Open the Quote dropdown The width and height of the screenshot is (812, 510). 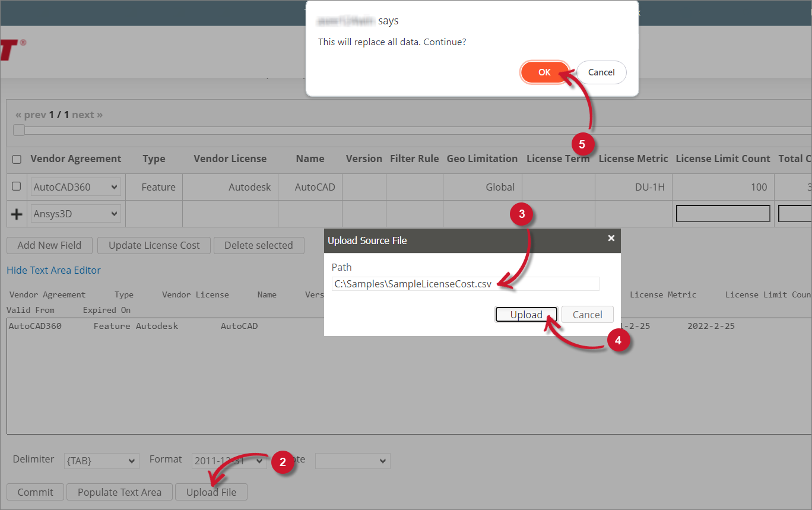click(x=353, y=461)
